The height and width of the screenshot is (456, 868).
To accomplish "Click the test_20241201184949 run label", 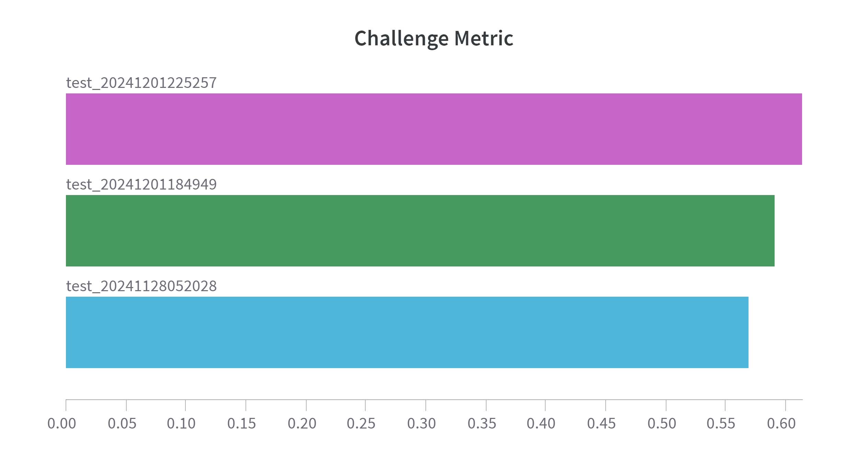I will tap(141, 184).
